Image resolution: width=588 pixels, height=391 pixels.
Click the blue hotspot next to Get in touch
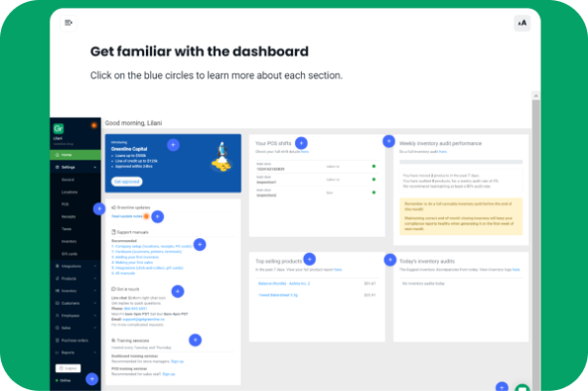click(x=178, y=292)
